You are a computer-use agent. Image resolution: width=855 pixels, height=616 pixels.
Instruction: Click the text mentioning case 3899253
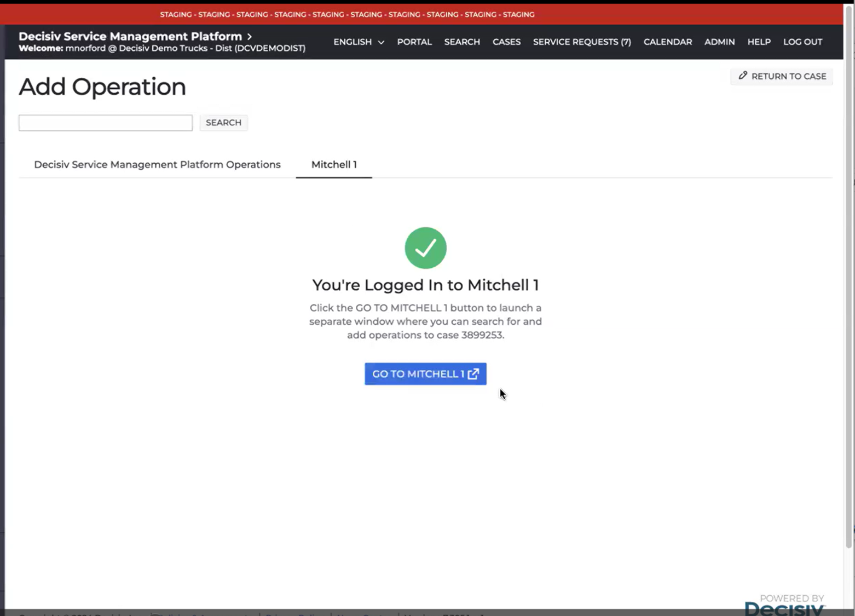425,321
